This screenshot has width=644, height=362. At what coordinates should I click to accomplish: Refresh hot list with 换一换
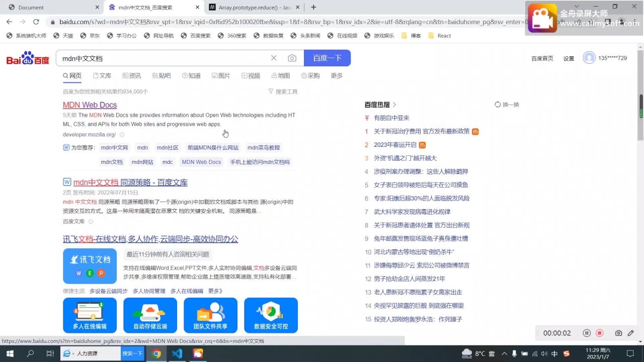pyautogui.click(x=507, y=105)
